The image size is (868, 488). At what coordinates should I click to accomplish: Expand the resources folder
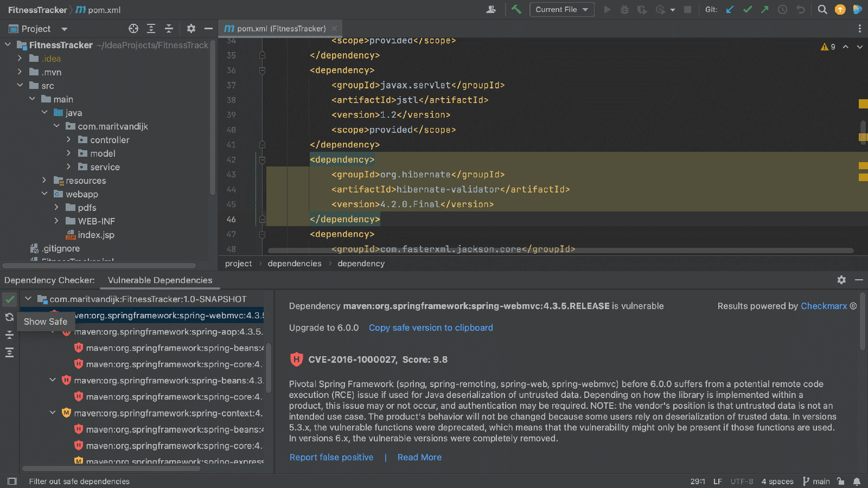44,180
